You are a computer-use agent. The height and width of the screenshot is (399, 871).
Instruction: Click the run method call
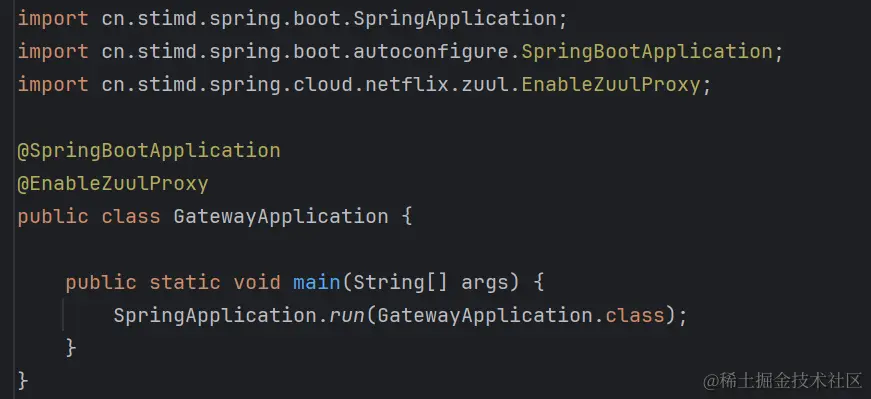point(347,316)
